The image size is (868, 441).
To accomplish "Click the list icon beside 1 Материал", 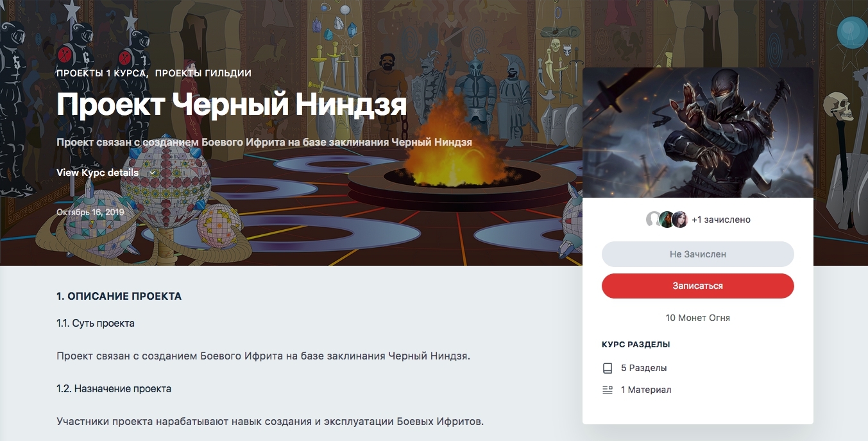I will tap(608, 390).
